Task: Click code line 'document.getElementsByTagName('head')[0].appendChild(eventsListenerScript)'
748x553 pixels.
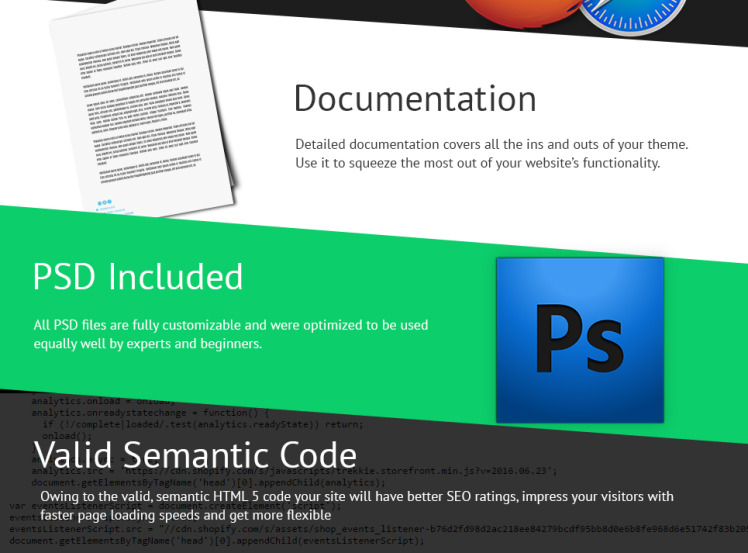Action: (x=217, y=541)
